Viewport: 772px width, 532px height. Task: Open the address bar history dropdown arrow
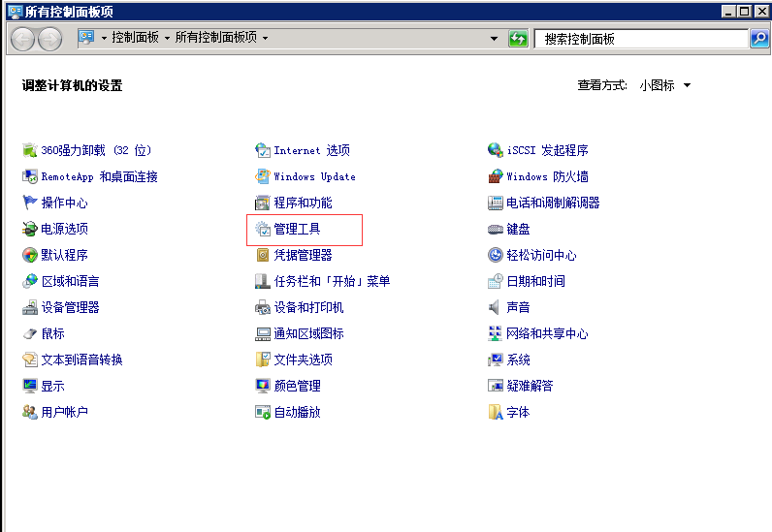coord(495,39)
